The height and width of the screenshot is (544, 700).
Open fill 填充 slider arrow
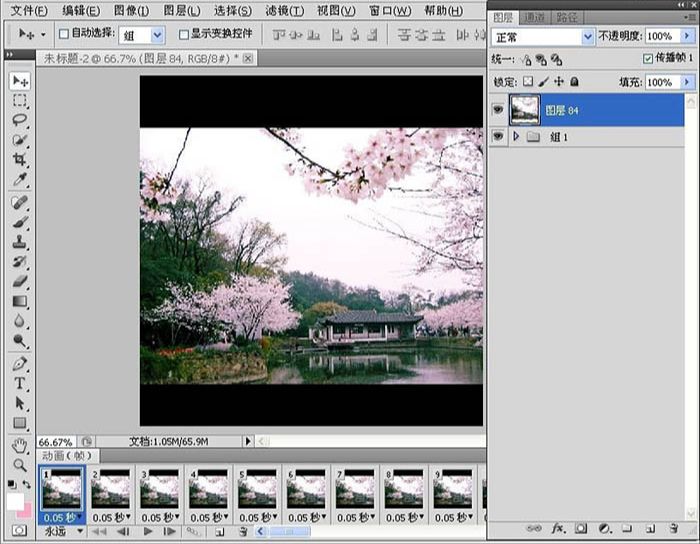pos(687,82)
